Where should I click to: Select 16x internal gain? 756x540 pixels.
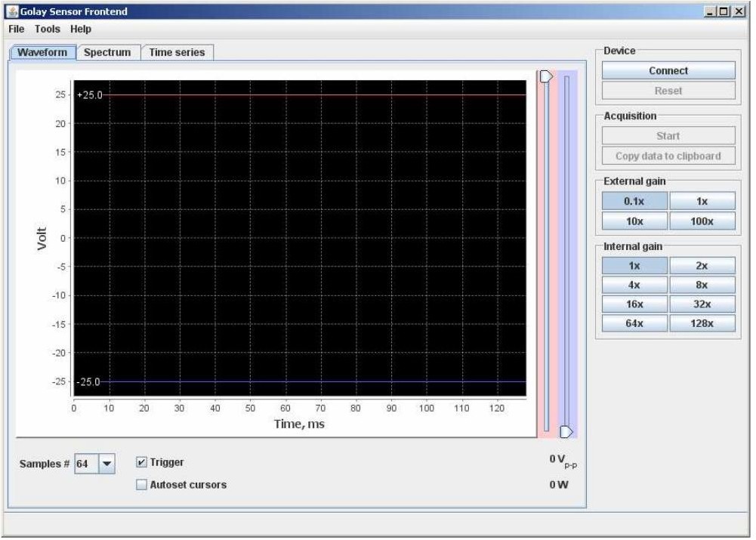[634, 304]
